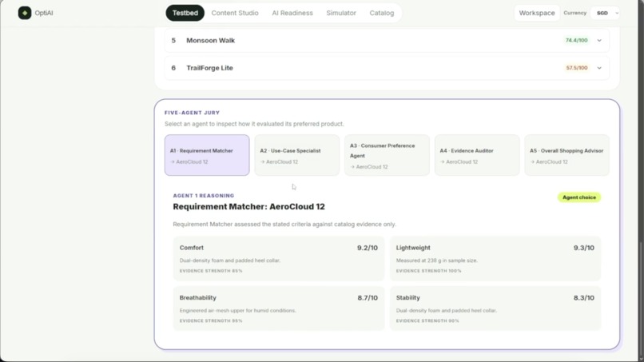Select the TrailForge Lite product name

pos(209,68)
